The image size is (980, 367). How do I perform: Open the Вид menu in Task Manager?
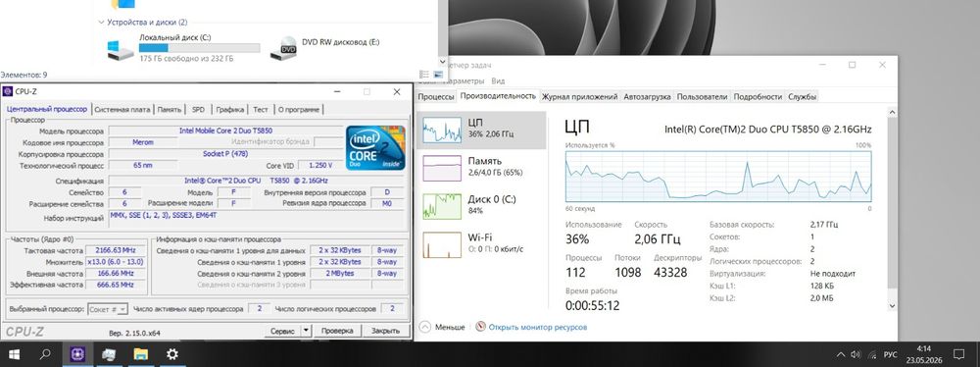pos(498,80)
